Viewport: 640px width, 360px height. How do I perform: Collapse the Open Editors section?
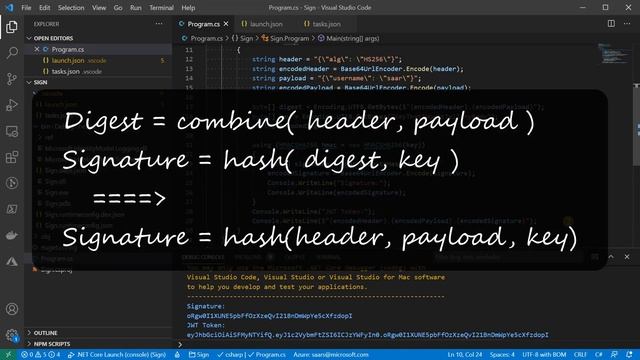click(98, 38)
